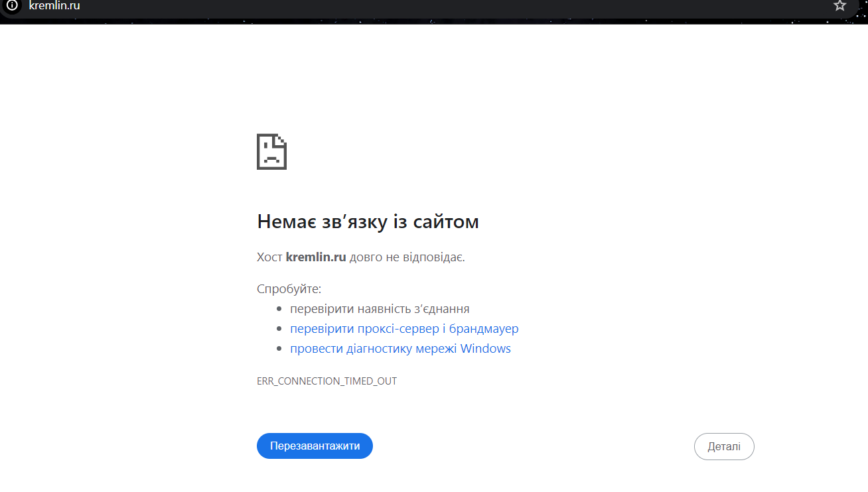Image resolution: width=868 pixels, height=492 pixels.
Task: Select the kremlin.ru URL in address bar
Action: click(54, 5)
